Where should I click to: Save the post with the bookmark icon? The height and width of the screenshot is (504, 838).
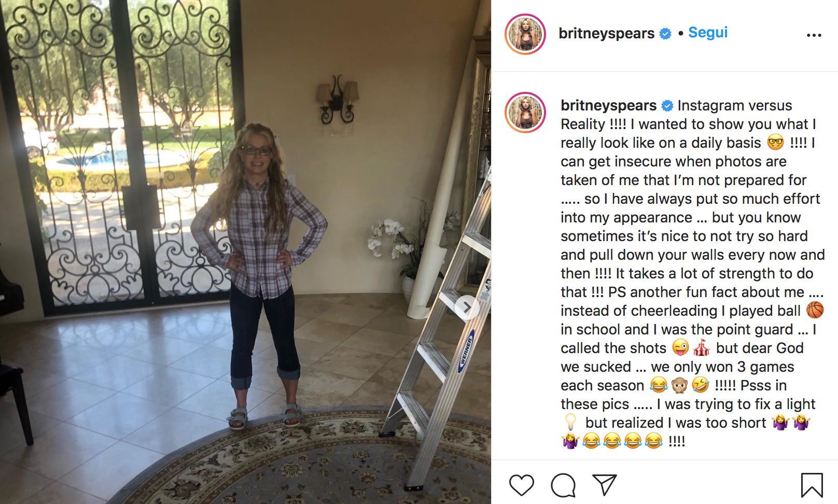[812, 485]
